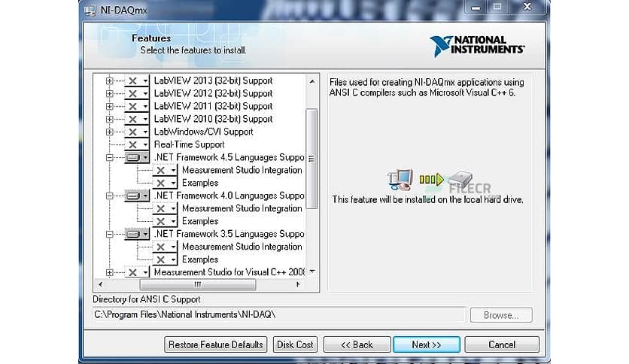Image resolution: width=629 pixels, height=364 pixels.
Task: Click feature list scroll up arrow
Action: [x=312, y=81]
